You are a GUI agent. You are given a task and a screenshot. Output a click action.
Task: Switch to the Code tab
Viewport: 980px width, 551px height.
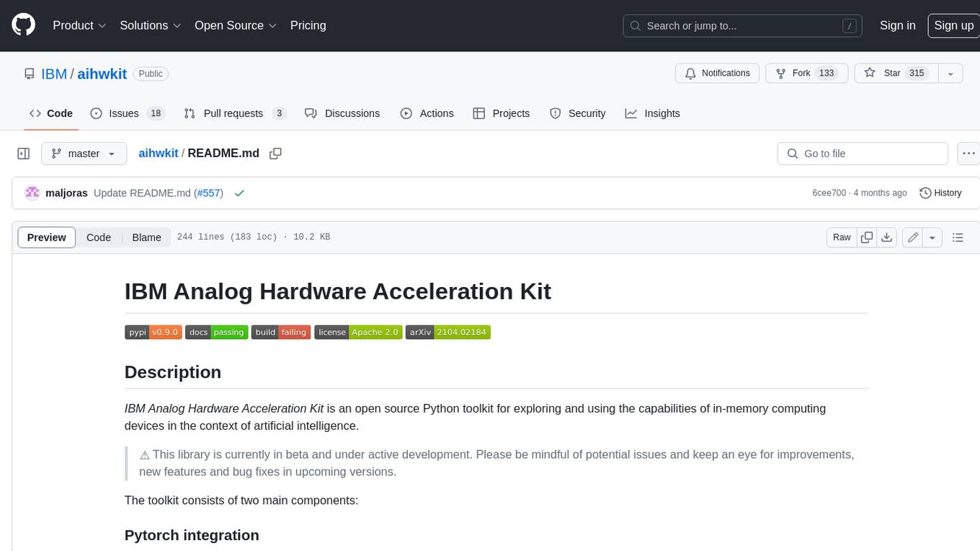click(x=51, y=113)
